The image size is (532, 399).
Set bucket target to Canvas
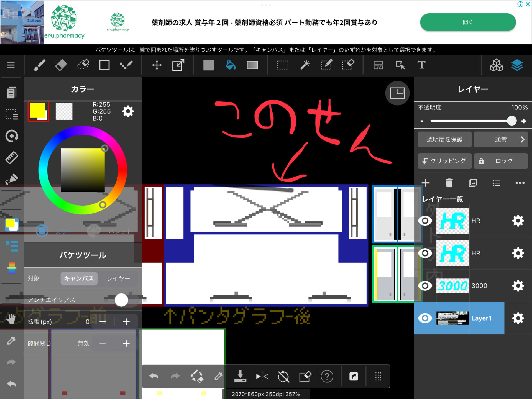(79, 278)
